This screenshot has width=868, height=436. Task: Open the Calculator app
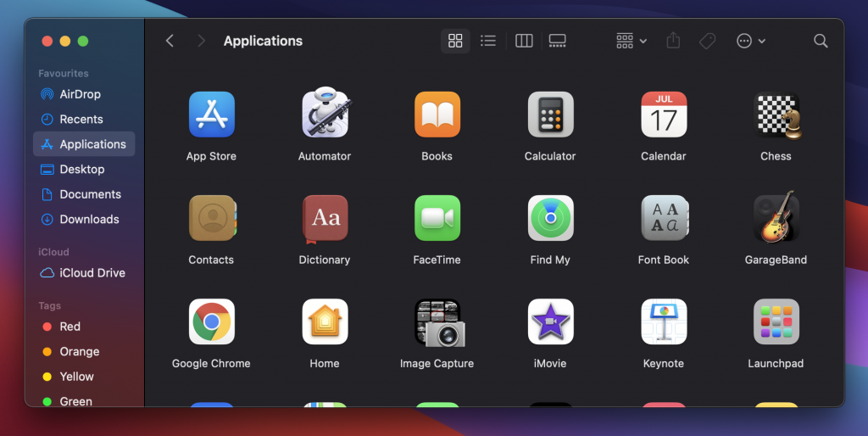point(550,115)
